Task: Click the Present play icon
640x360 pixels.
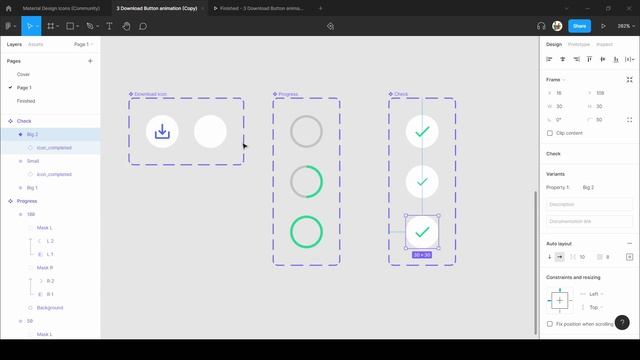Action: coord(603,26)
